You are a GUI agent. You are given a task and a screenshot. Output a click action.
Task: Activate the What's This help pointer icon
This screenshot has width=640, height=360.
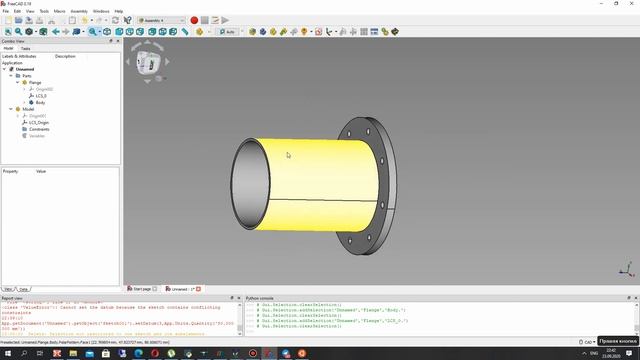click(128, 20)
